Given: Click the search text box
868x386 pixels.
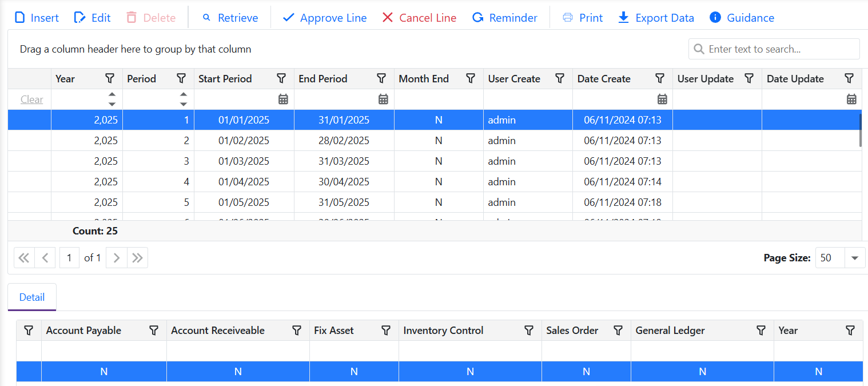Looking at the screenshot, I should click(774, 49).
